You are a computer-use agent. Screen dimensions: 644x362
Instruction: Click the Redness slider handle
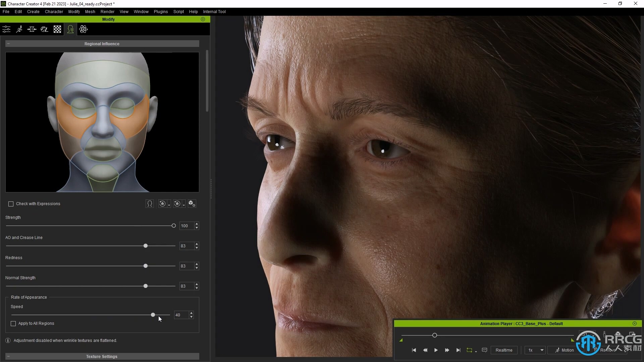click(146, 266)
